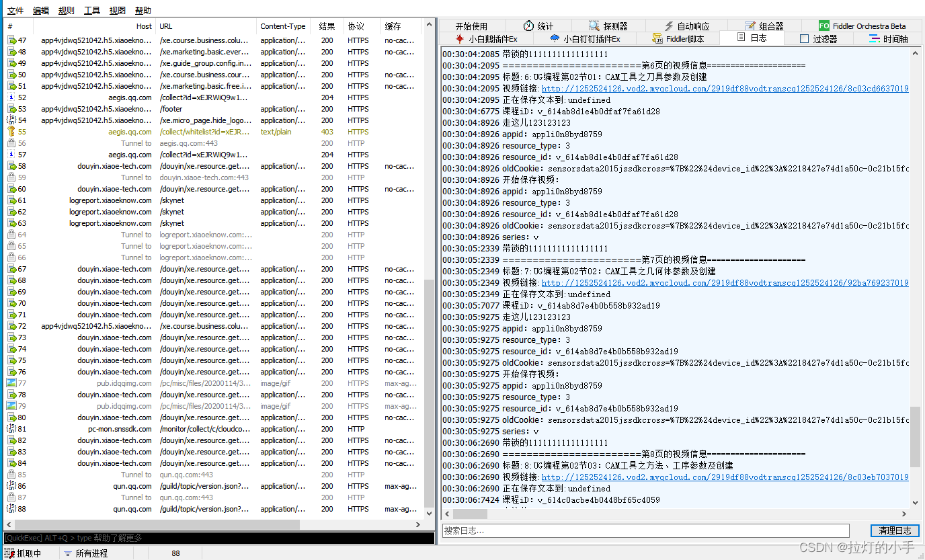This screenshot has height=560, width=925.
Task: Click the green arrow icon of session 72
Action: click(x=11, y=326)
